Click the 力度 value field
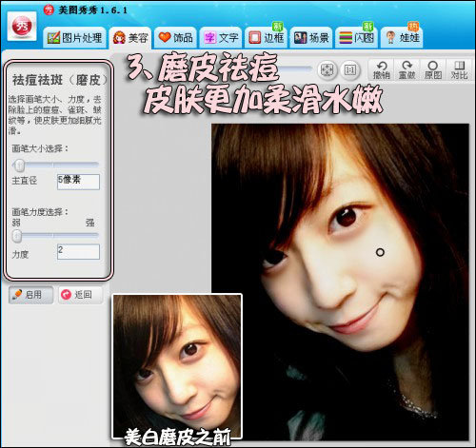The height and width of the screenshot is (448, 476). coord(78,252)
